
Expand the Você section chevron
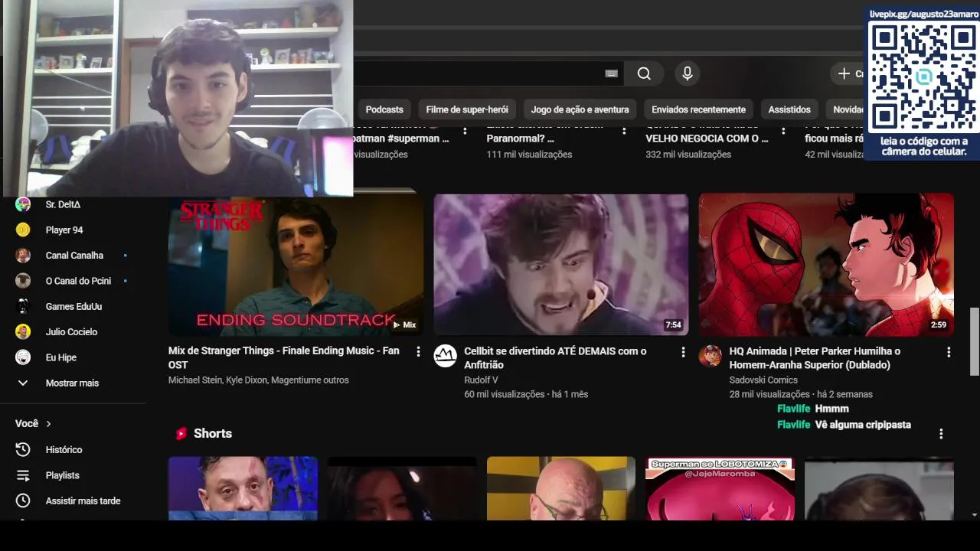click(48, 424)
